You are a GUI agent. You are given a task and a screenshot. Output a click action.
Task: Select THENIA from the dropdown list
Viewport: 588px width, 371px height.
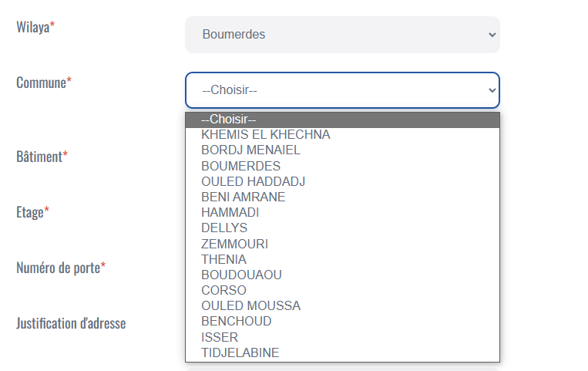pos(223,259)
